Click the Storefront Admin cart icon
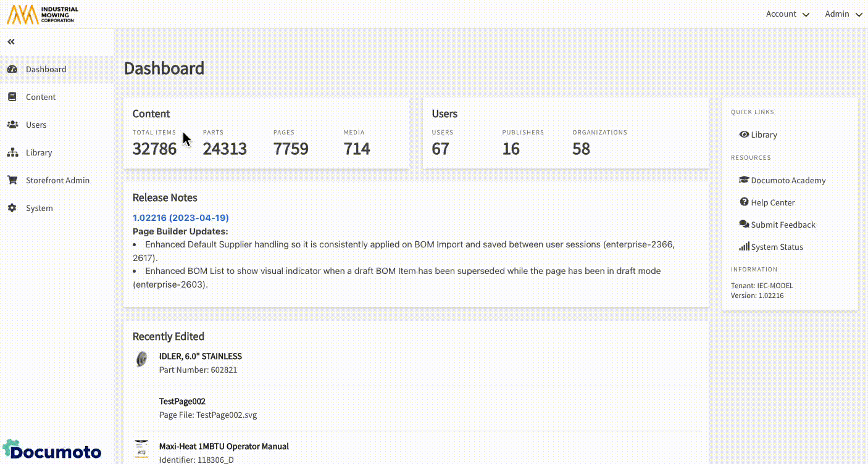This screenshot has height=464, width=868. [12, 180]
